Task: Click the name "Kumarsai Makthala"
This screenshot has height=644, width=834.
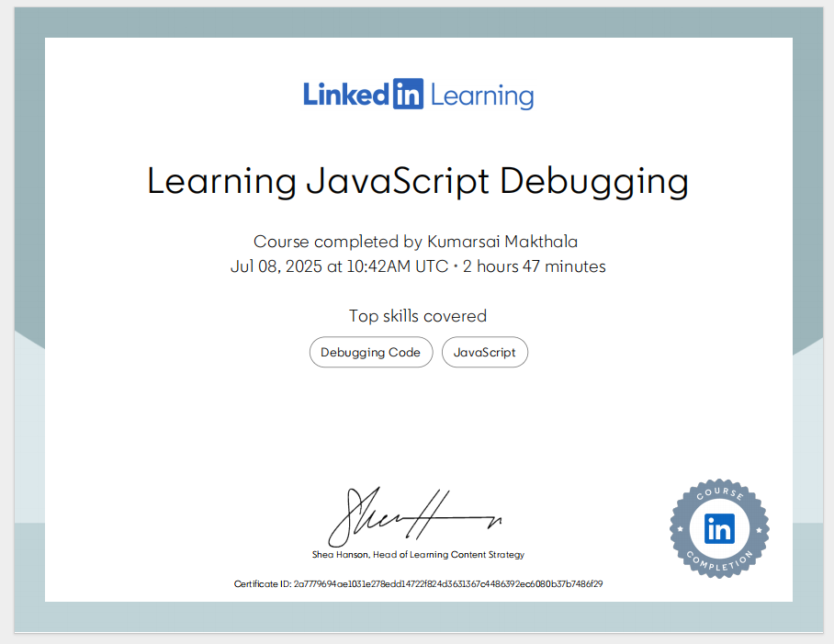Action: click(502, 242)
